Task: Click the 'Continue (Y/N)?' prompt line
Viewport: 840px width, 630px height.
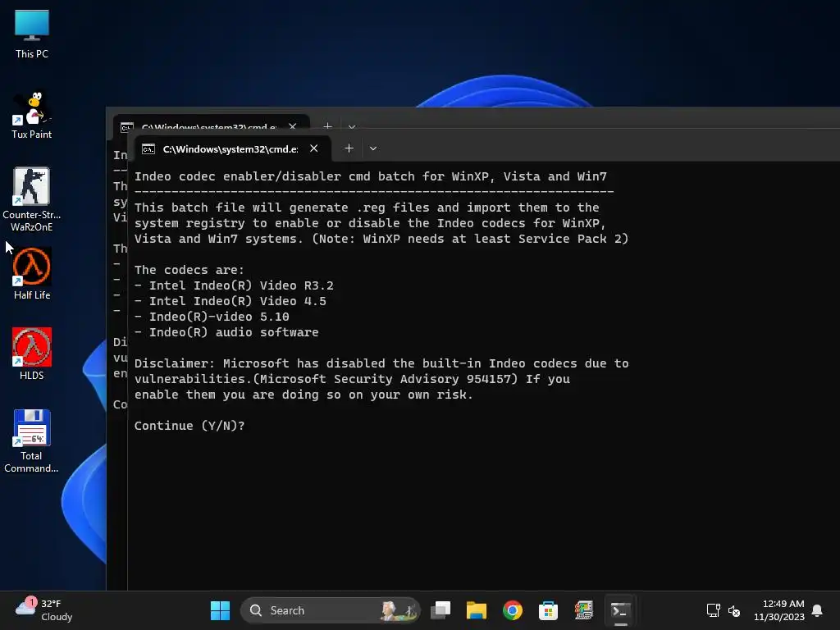Action: tap(189, 426)
